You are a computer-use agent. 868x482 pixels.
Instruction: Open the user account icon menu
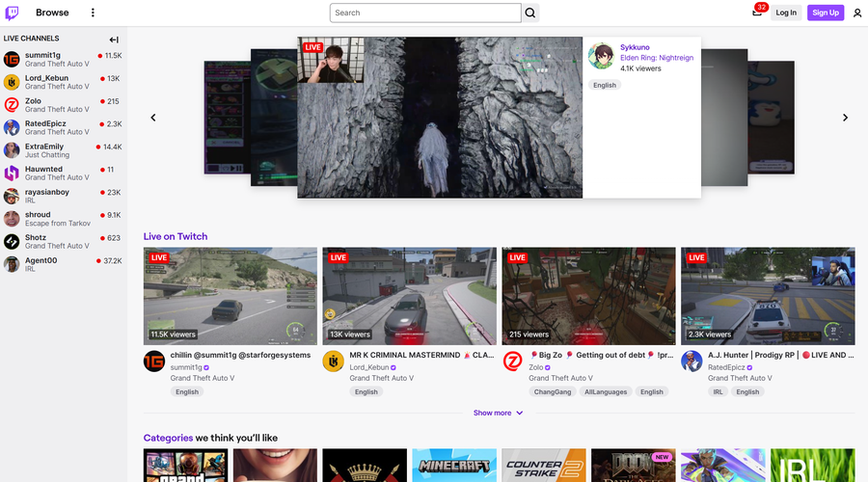tap(857, 13)
